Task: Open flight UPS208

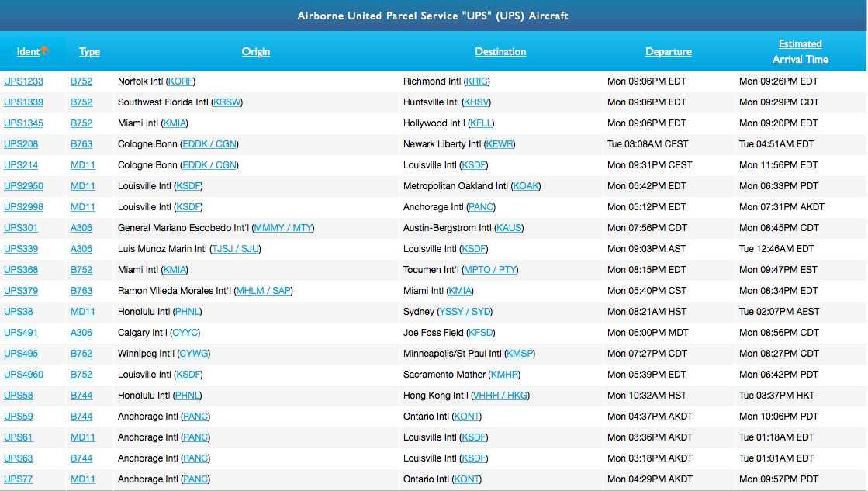Action: click(x=21, y=144)
